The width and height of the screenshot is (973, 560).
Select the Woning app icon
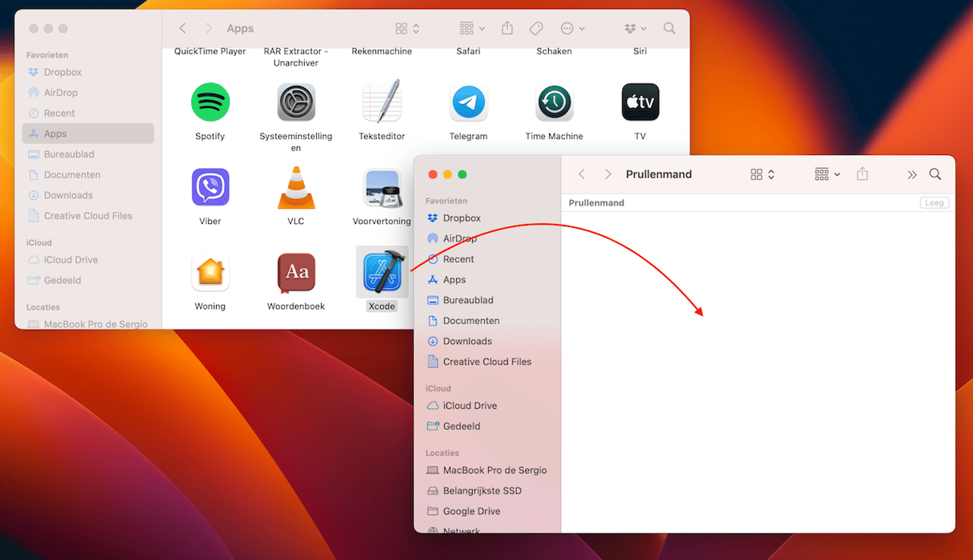coord(210,273)
